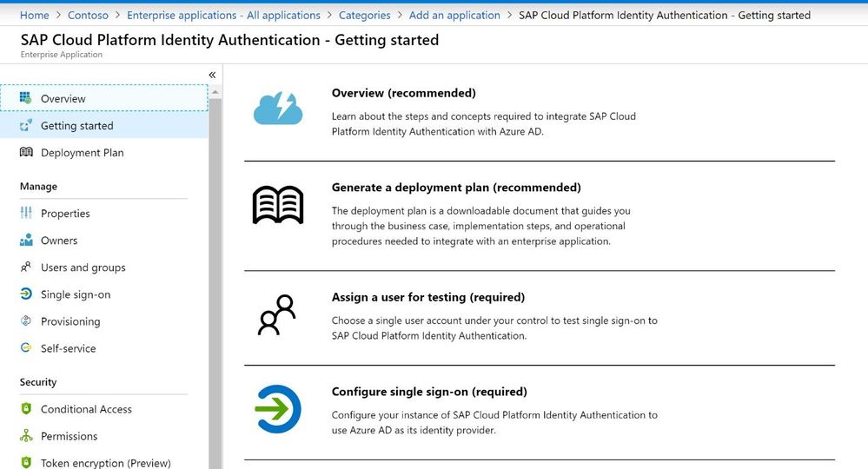This screenshot has width=868, height=469.
Task: Click the sidebar scrollbar up arrow
Action: tap(215, 92)
